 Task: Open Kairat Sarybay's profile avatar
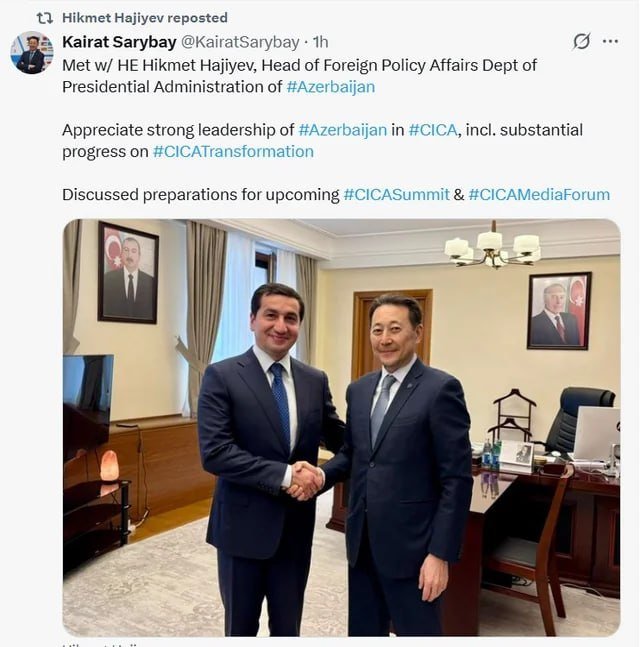click(x=32, y=52)
